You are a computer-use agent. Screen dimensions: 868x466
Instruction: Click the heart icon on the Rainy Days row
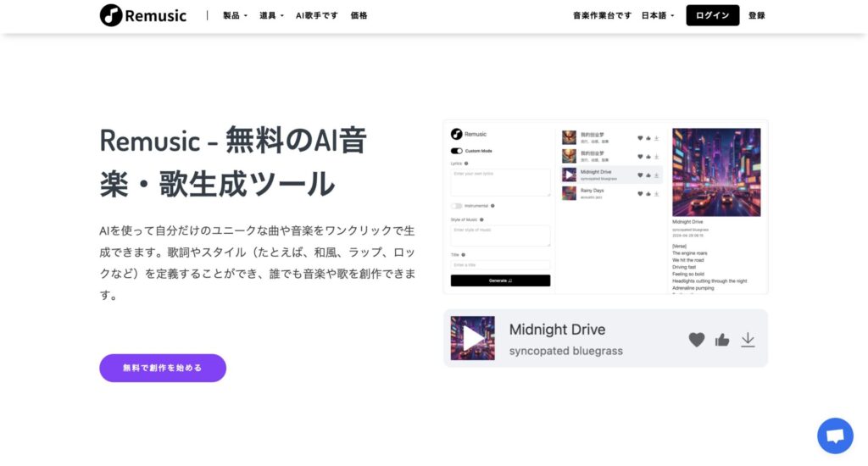(x=640, y=194)
